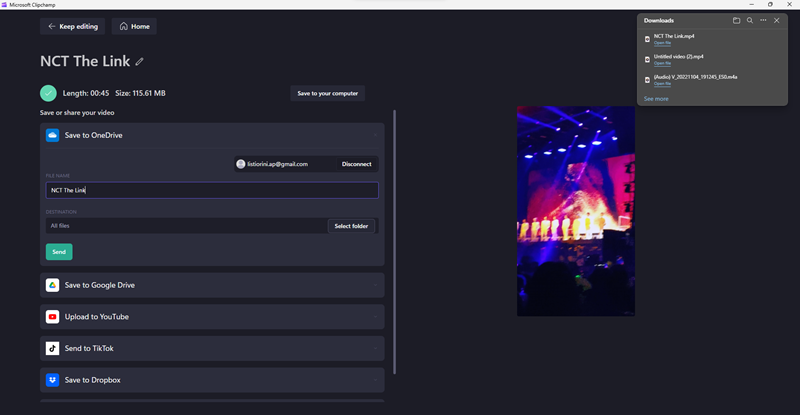
Task: Click the file icon for Untitled video (2).mp4
Action: click(647, 59)
